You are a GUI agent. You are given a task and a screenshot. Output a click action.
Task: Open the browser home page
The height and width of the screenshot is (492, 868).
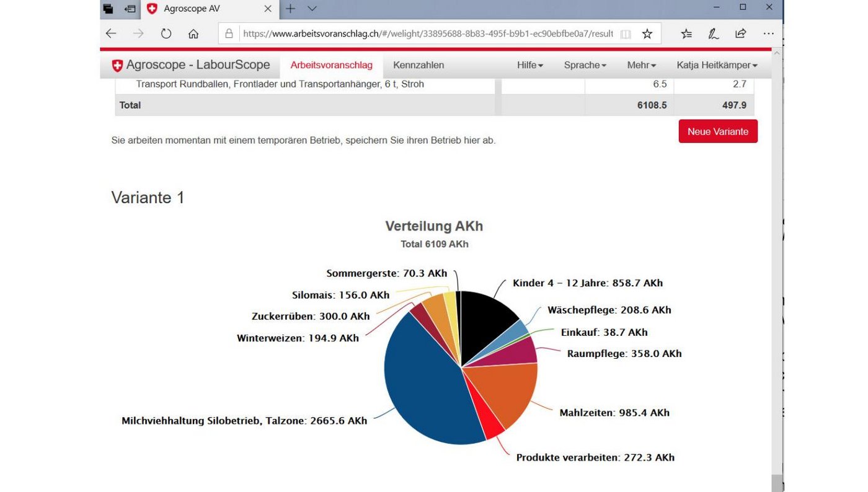[x=193, y=33]
